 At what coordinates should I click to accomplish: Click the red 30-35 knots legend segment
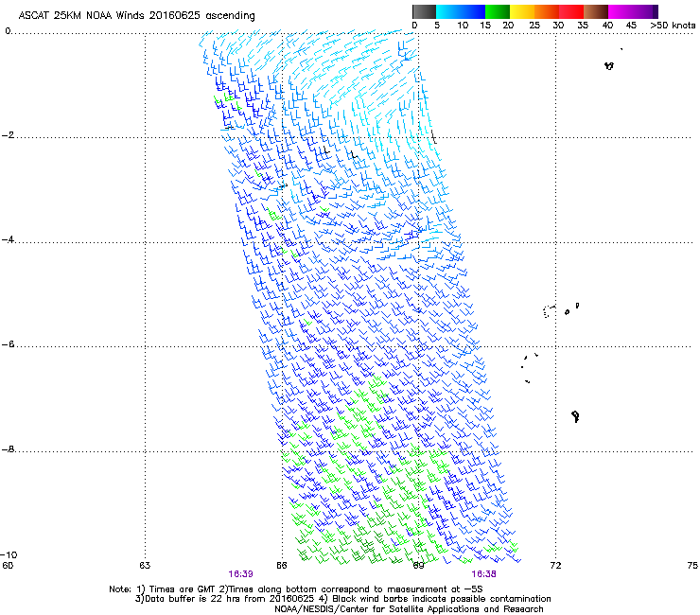pos(571,11)
